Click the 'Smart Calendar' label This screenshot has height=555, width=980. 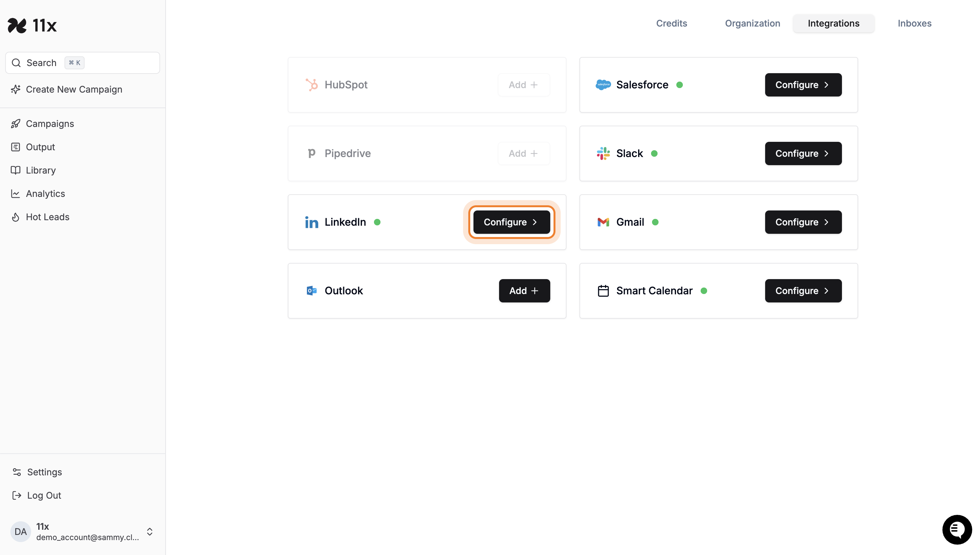(654, 291)
